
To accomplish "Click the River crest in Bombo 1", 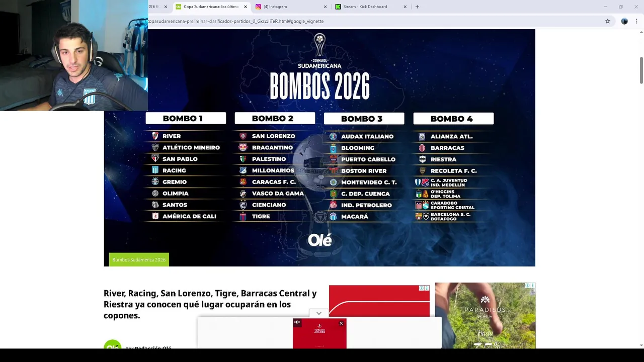I will (x=155, y=136).
